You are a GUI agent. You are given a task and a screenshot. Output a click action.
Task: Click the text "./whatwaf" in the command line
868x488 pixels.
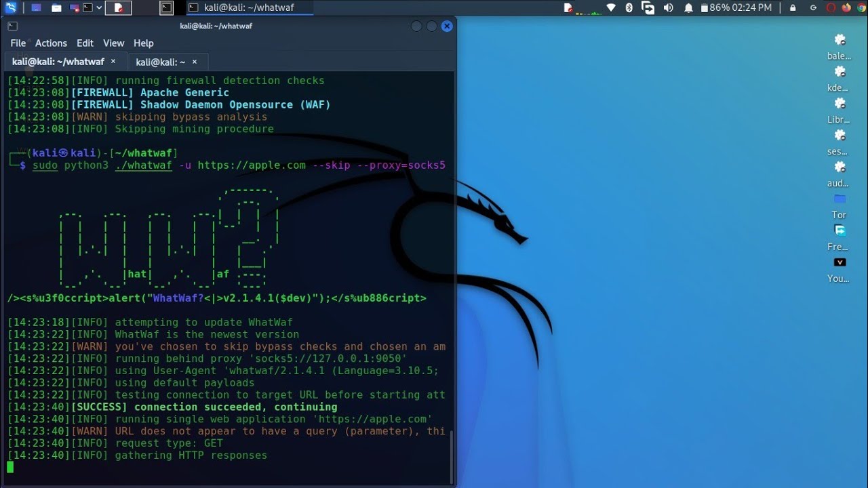point(143,165)
